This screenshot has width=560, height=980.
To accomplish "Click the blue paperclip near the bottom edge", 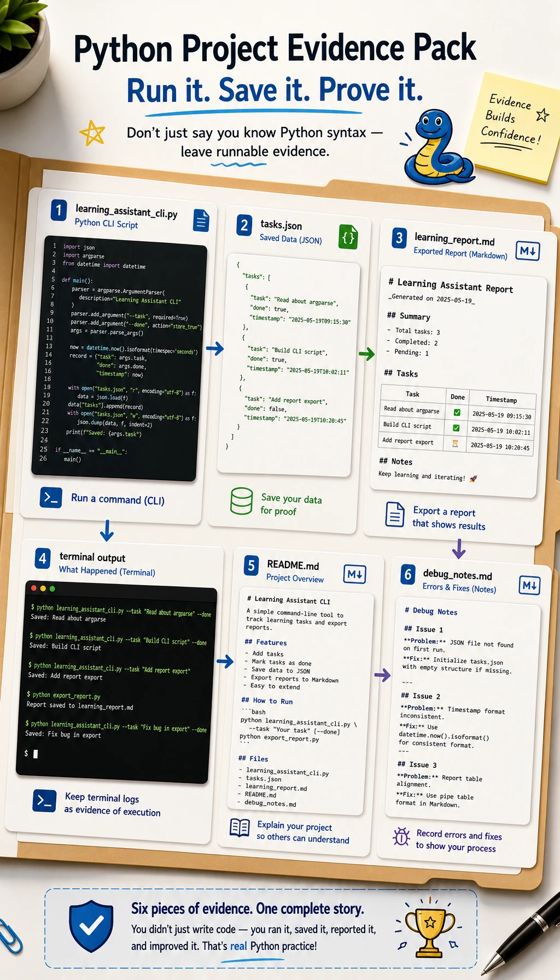I will 9,936.
